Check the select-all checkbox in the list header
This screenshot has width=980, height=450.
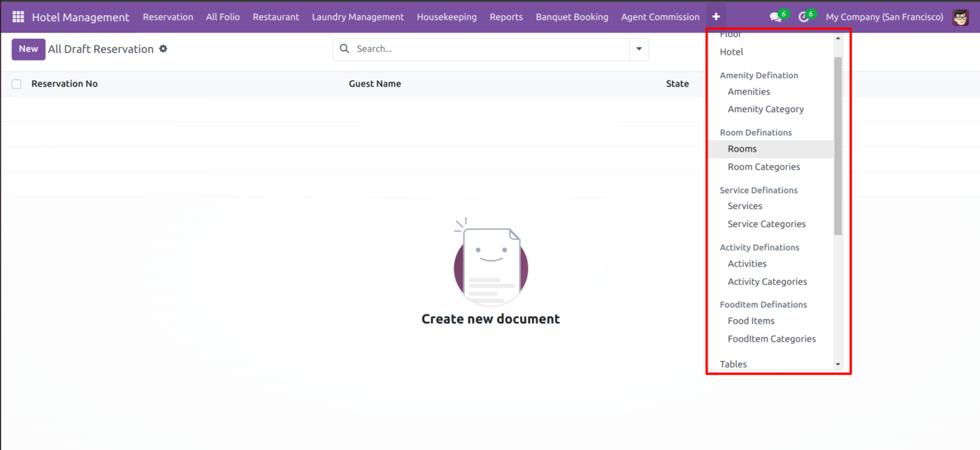[16, 83]
